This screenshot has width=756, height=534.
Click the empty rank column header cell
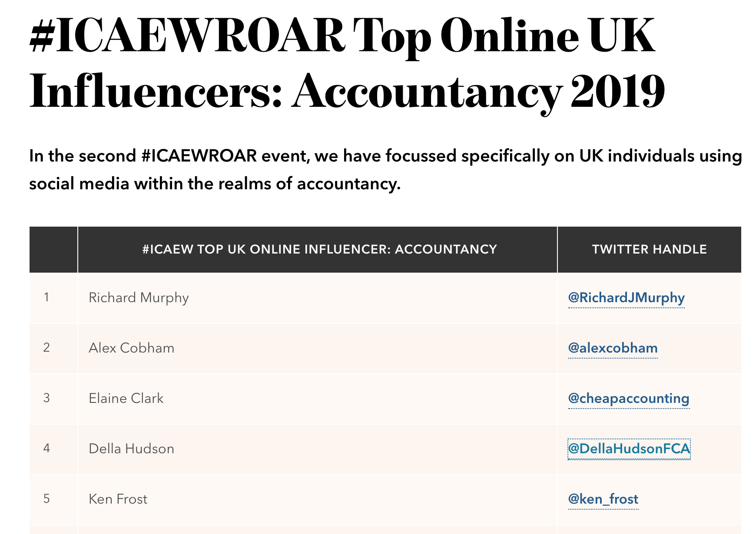coord(53,249)
